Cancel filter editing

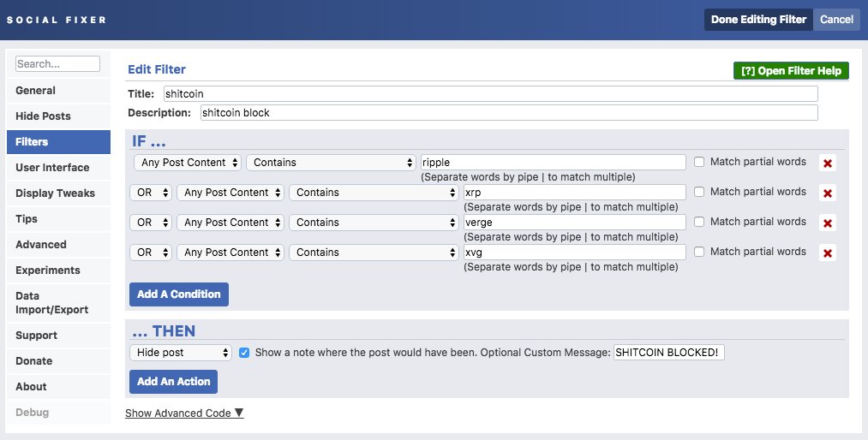[836, 20]
